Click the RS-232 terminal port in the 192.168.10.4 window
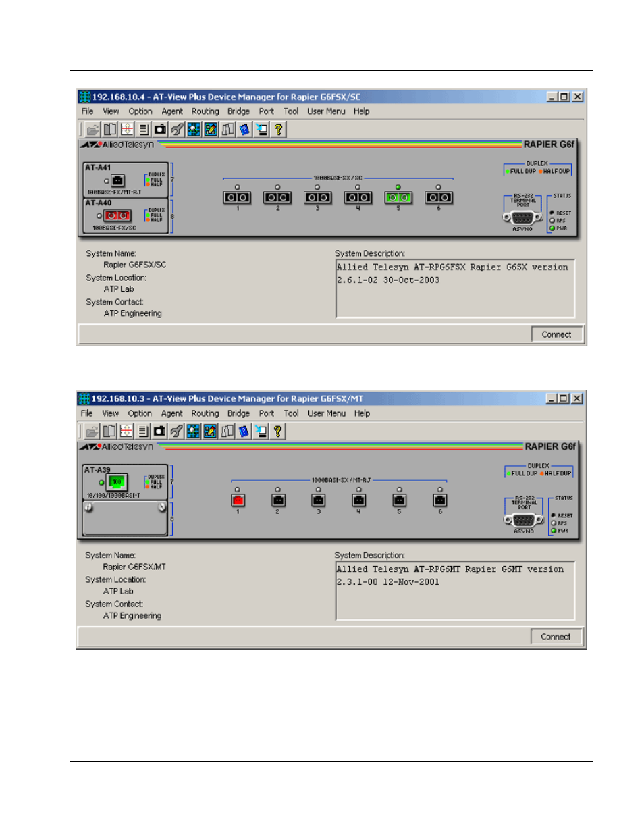 (x=523, y=217)
